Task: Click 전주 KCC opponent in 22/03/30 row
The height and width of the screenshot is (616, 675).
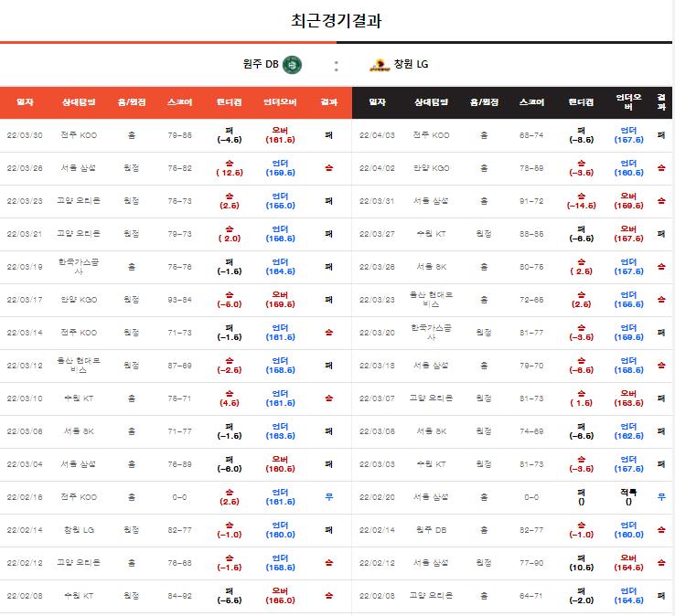Action: [79, 135]
